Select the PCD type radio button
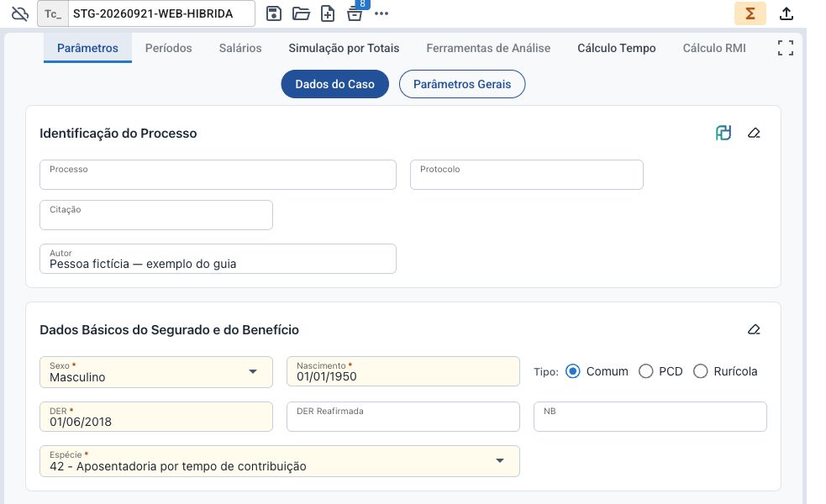 coord(646,371)
